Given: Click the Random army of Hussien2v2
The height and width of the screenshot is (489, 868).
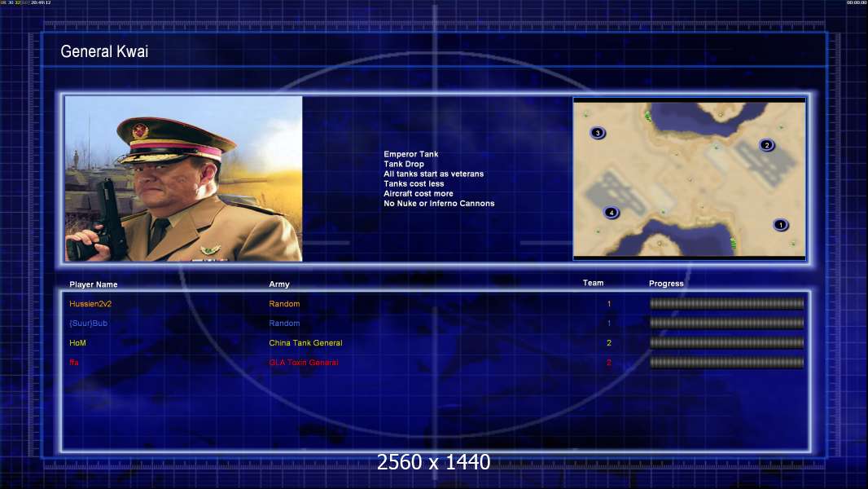Looking at the screenshot, I should click(284, 304).
